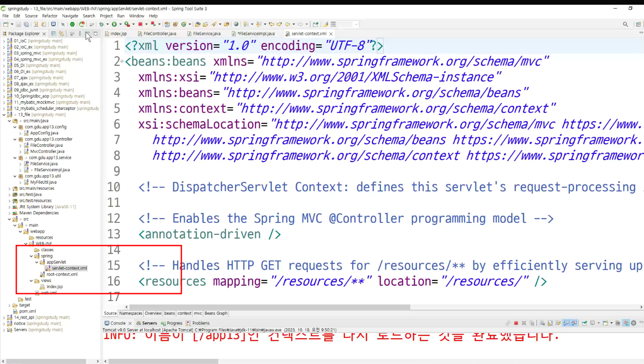Expand the src/main/resources folder

pyautogui.click(x=10, y=188)
